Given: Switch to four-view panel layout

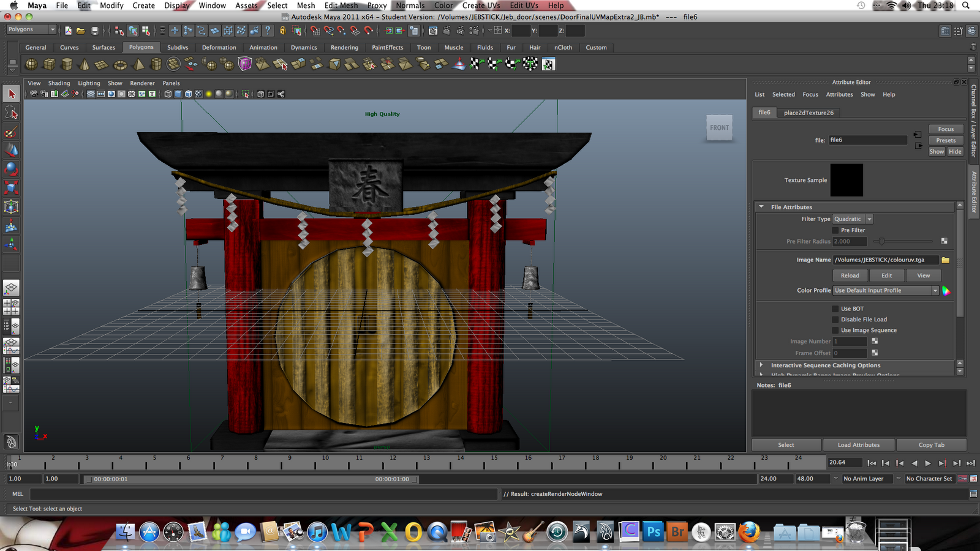Looking at the screenshot, I should [11, 307].
